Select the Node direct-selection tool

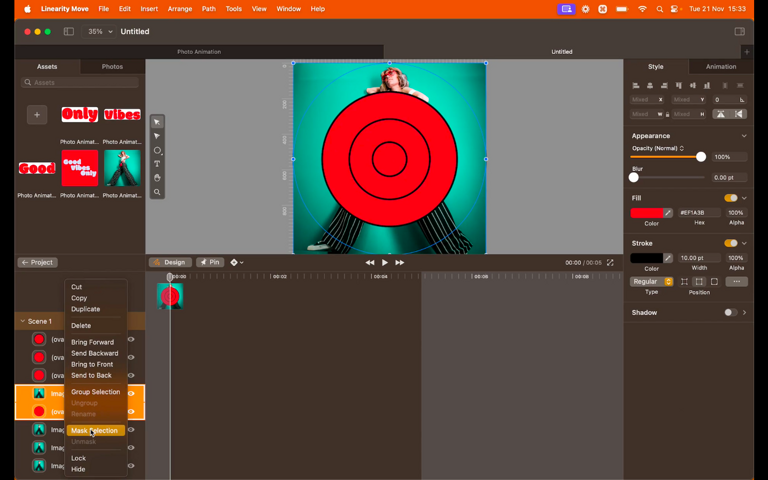point(157,136)
